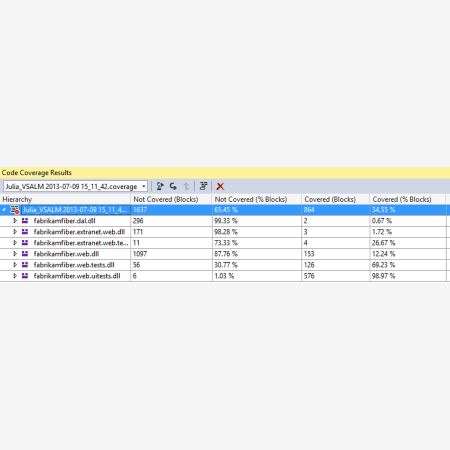Select the fabrikamfiber.extranet.web.te... row name
The image size is (450, 450).
click(81, 243)
